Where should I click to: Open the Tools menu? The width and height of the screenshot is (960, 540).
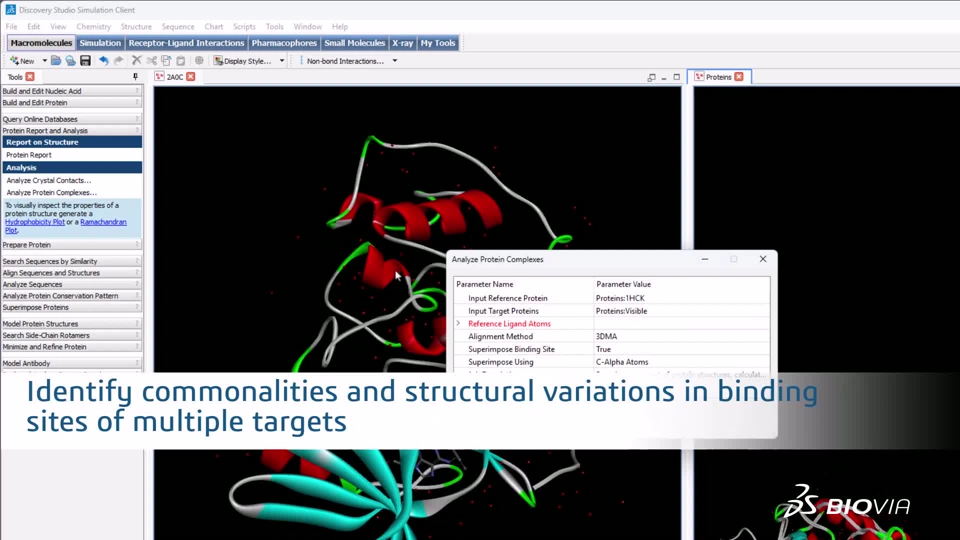pos(274,26)
